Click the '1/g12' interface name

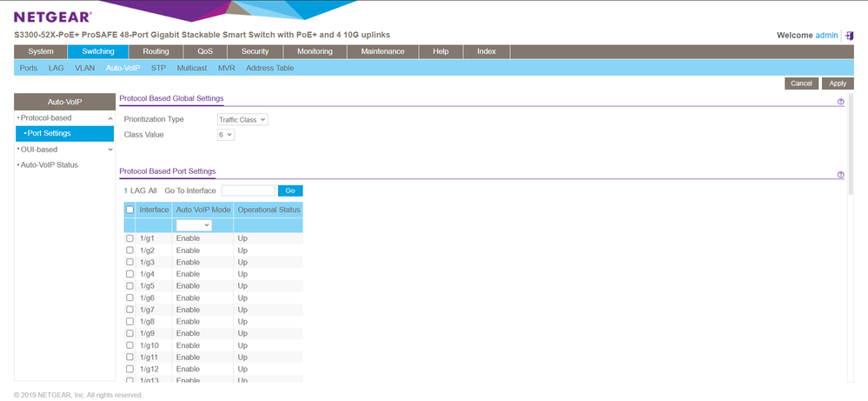coord(149,369)
